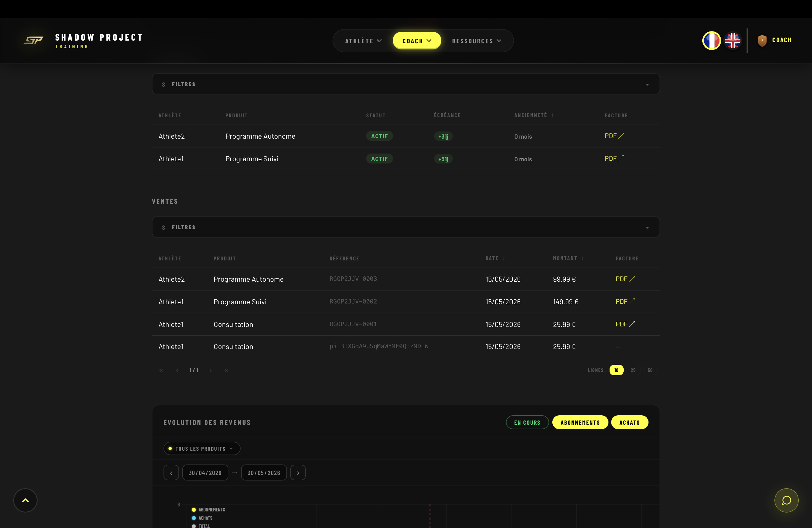This screenshot has height=528, width=812.
Task: Click gear icon in subscriptions Filtres bar
Action: point(164,84)
